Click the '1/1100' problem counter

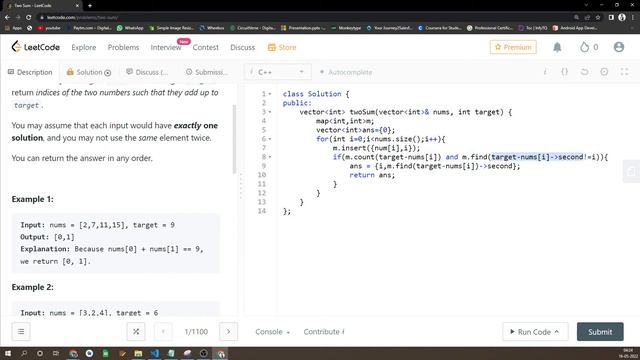pyautogui.click(x=196, y=332)
